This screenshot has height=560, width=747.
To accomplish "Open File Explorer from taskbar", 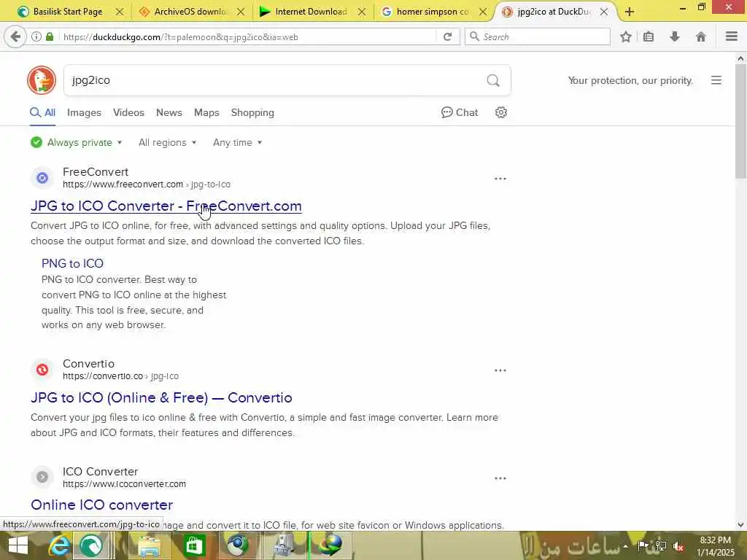I will point(148,545).
